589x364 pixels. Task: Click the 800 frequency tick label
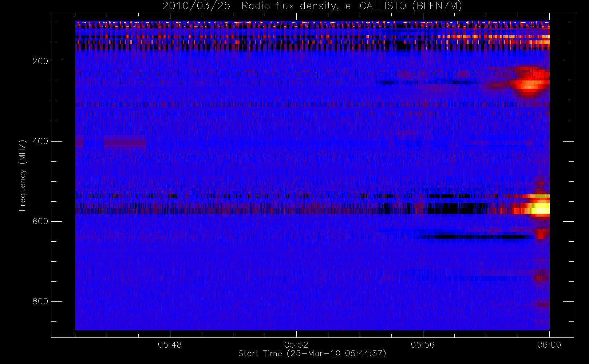[40, 301]
